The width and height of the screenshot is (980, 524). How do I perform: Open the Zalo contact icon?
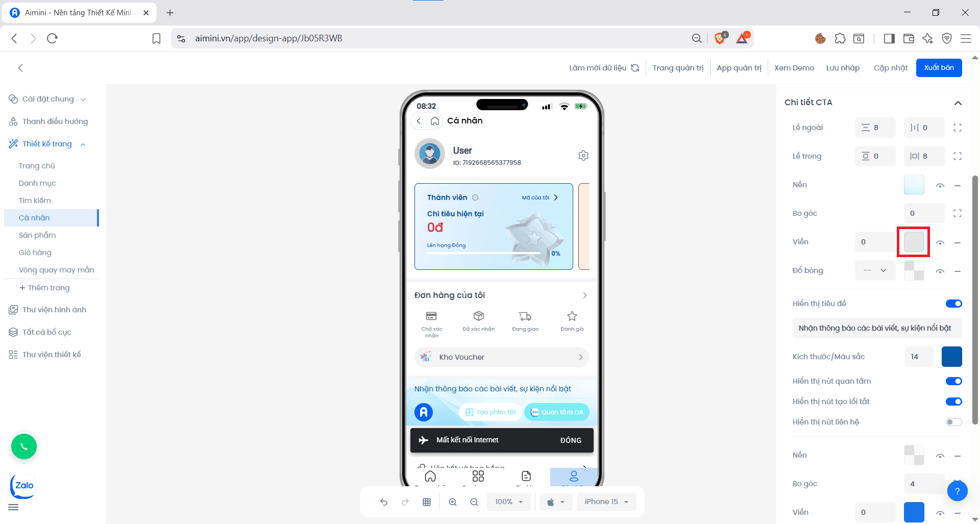[22, 486]
